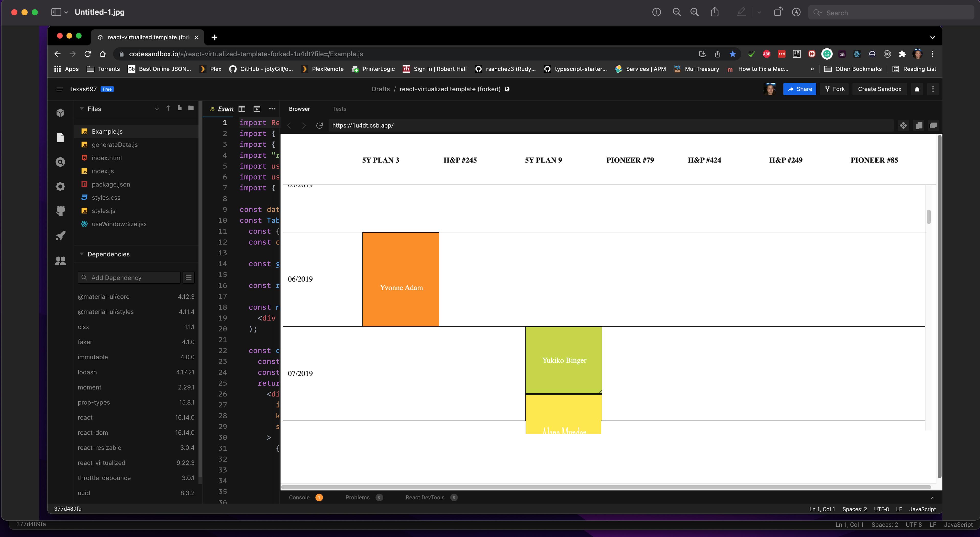Screen dimensions: 980x537
Task: Click preview URL address field
Action: point(611,125)
